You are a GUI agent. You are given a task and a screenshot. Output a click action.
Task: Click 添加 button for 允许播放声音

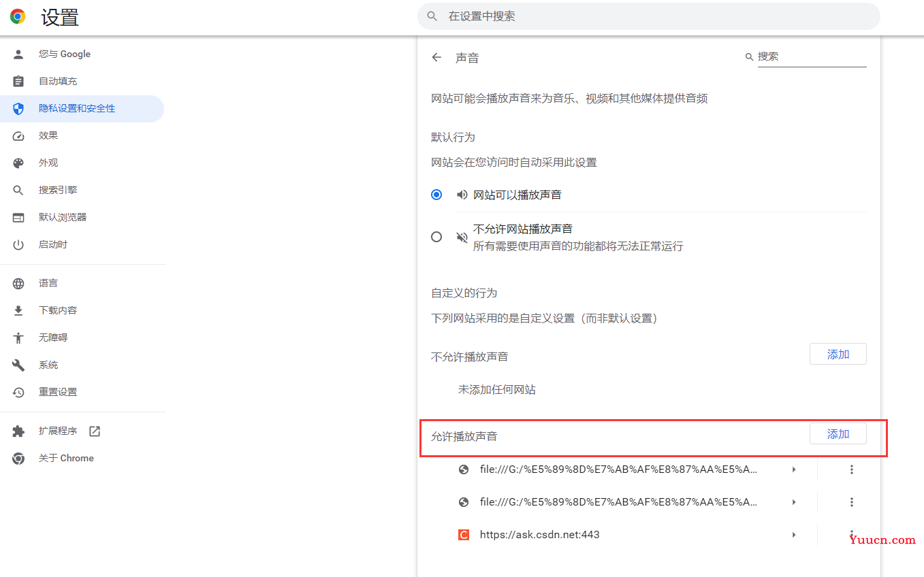click(838, 434)
